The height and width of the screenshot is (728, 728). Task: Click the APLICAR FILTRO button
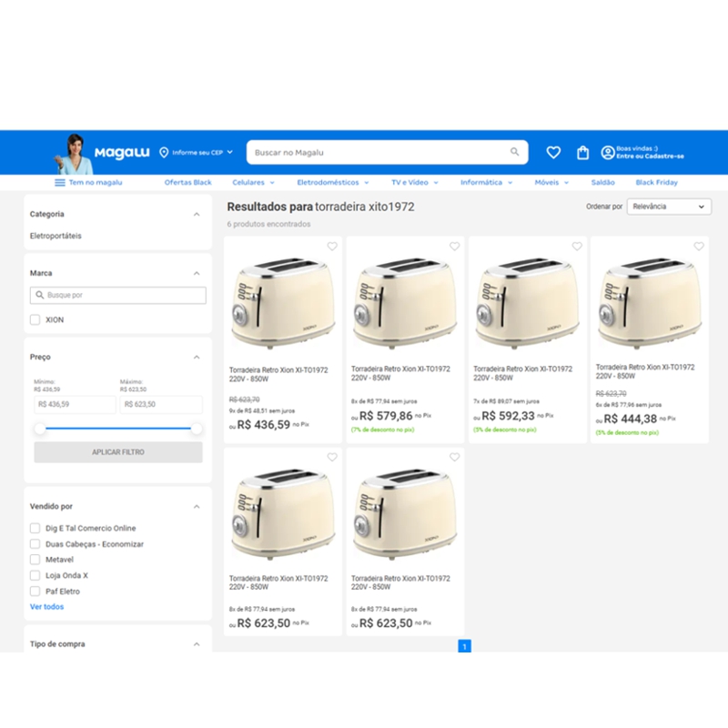point(118,452)
